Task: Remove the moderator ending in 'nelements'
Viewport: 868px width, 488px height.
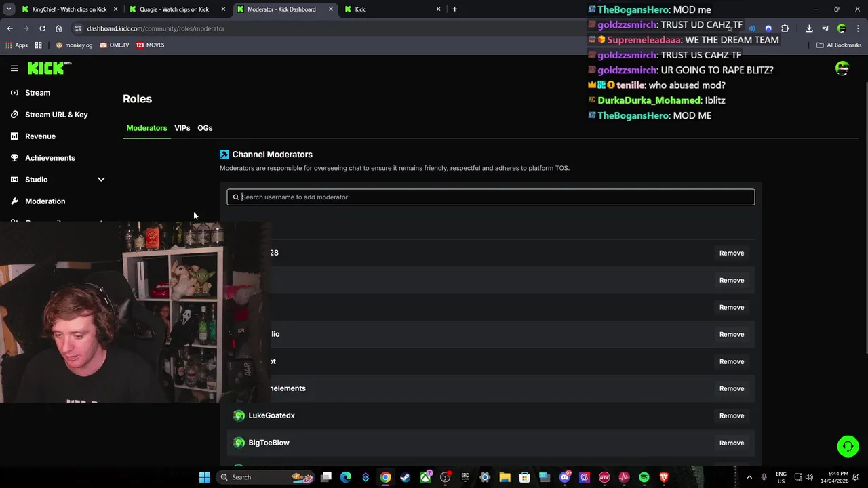Action: coord(732,388)
